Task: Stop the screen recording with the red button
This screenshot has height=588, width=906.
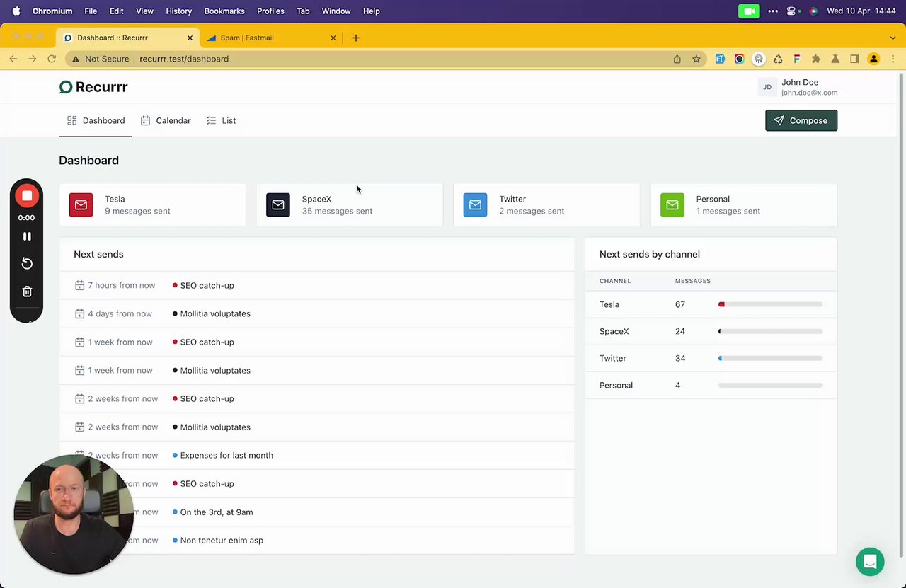Action: click(x=27, y=196)
